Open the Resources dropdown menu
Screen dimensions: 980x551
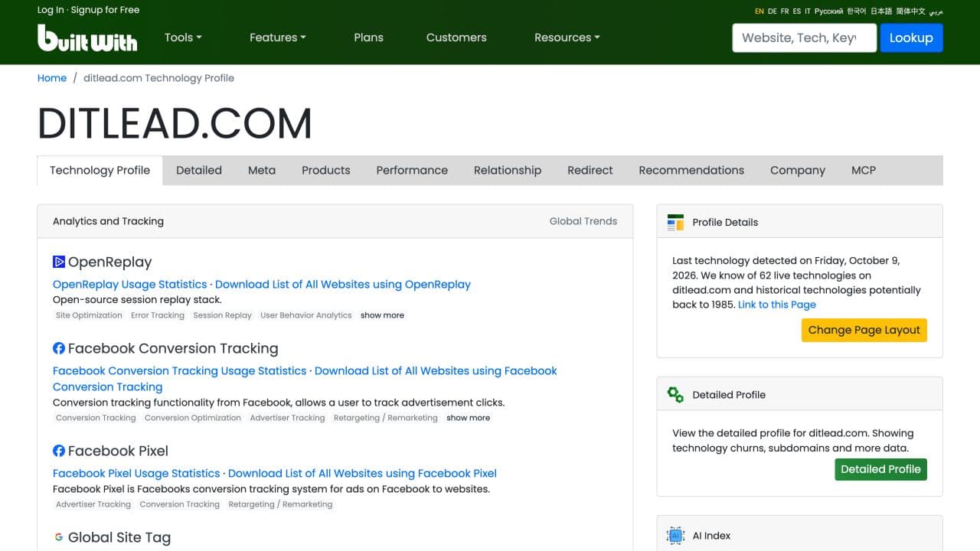(567, 37)
